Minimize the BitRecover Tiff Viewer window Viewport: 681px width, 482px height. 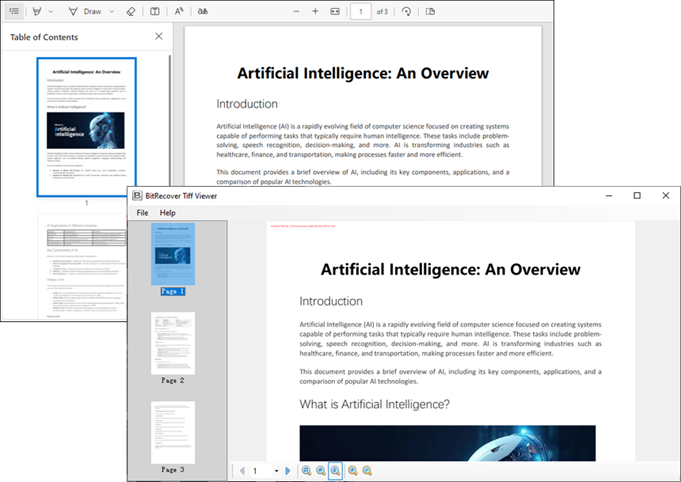(x=609, y=196)
